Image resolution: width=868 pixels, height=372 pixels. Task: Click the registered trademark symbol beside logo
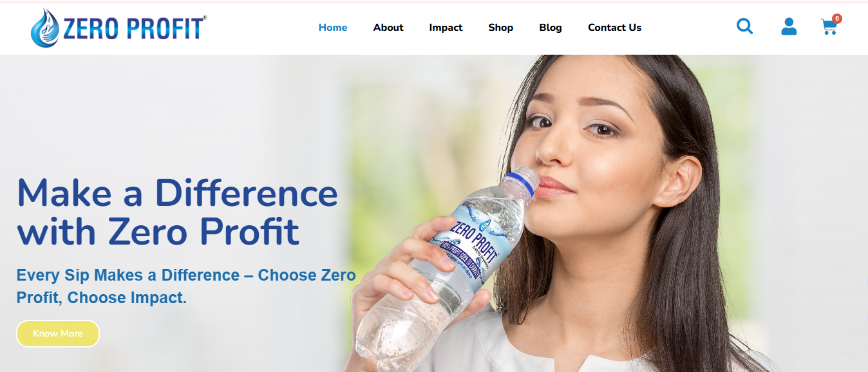pos(205,18)
